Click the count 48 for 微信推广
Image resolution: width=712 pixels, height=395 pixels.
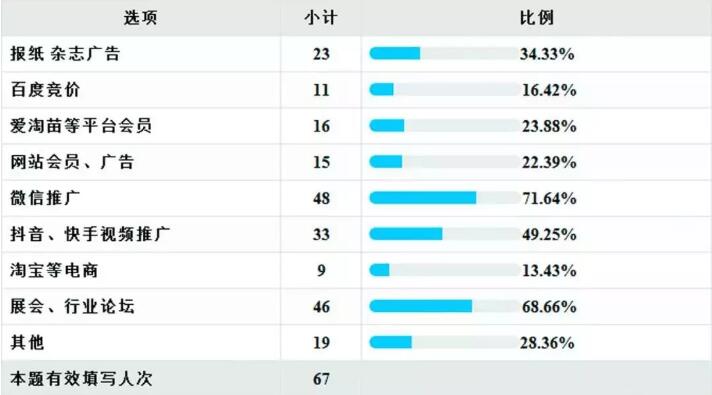coord(321,198)
